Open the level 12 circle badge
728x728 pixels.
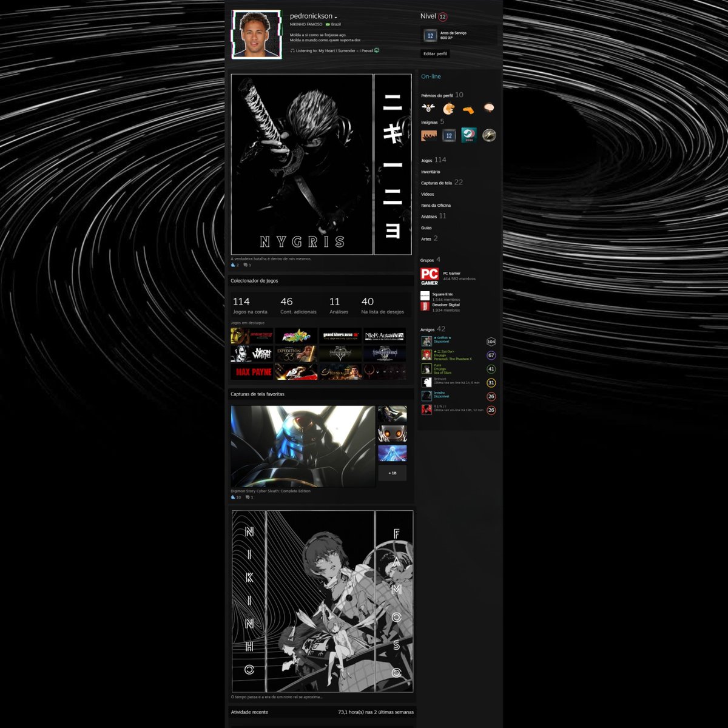click(x=443, y=17)
